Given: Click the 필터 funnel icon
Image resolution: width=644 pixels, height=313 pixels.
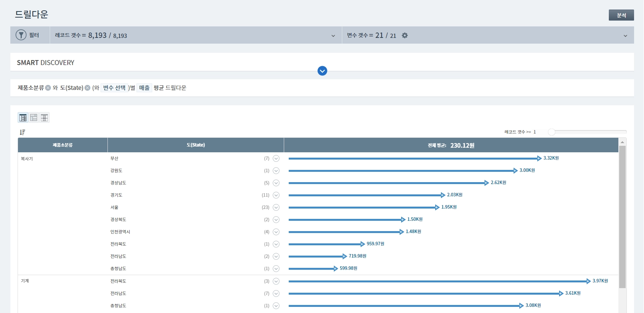Looking at the screenshot, I should click(21, 35).
